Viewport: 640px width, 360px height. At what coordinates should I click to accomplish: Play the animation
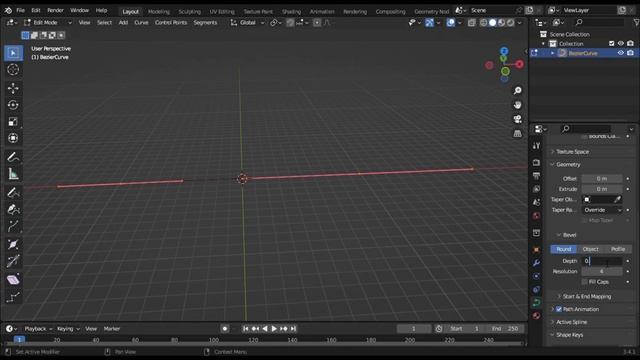[274, 329]
